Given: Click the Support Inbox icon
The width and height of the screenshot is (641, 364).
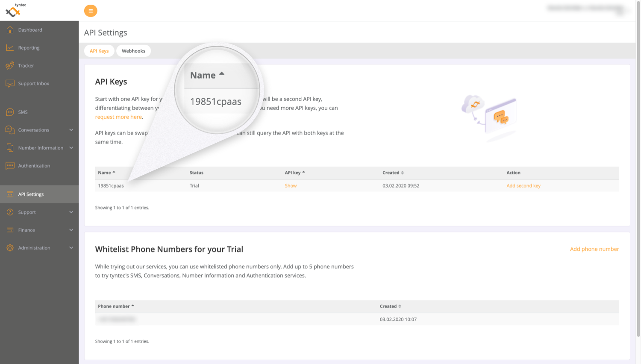Looking at the screenshot, I should click(x=10, y=84).
